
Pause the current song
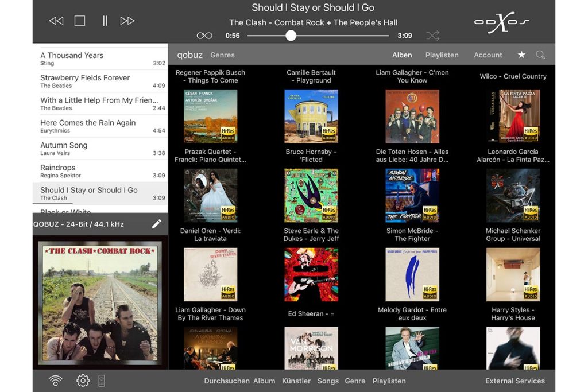pos(105,21)
